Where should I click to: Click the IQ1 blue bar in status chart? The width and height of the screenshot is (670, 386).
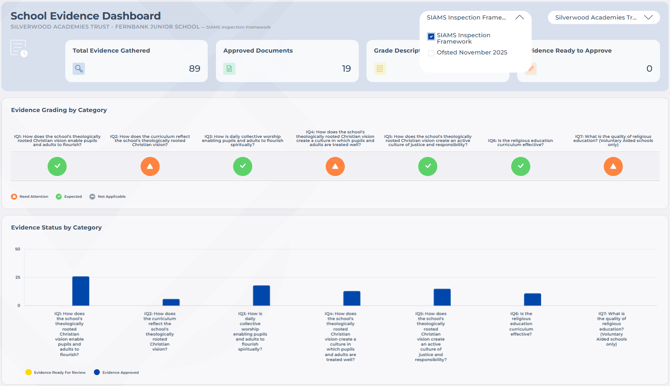(x=81, y=291)
